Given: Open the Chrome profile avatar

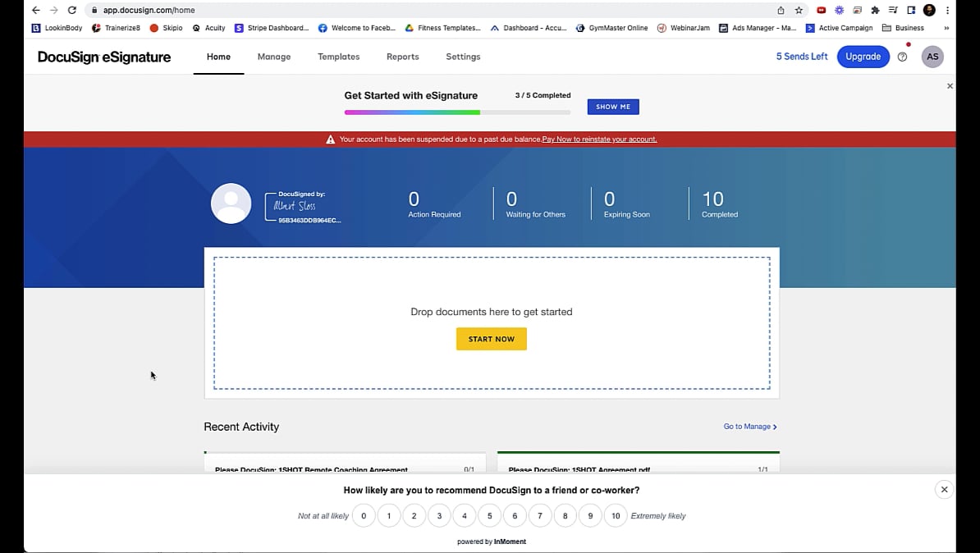Looking at the screenshot, I should pos(929,10).
